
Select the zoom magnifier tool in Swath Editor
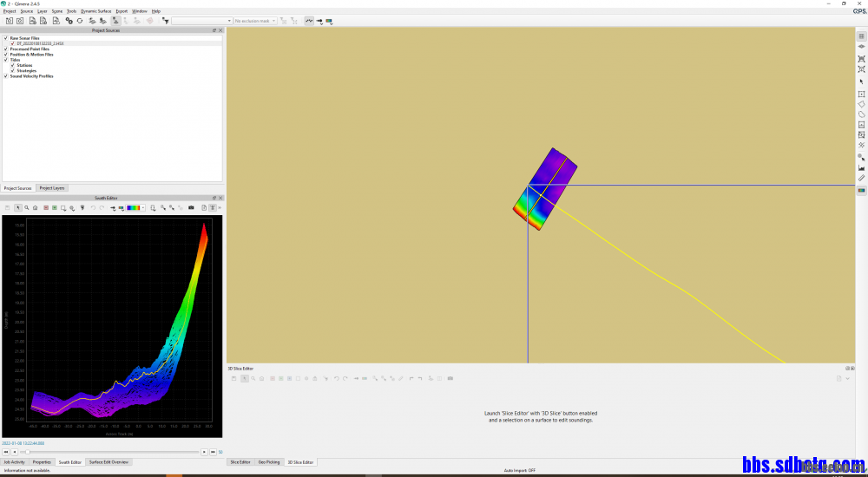click(x=26, y=208)
